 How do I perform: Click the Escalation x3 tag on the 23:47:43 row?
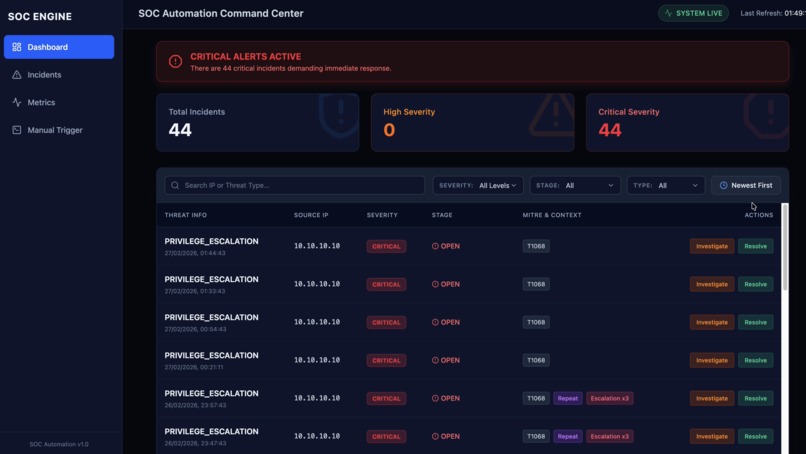[x=610, y=437]
